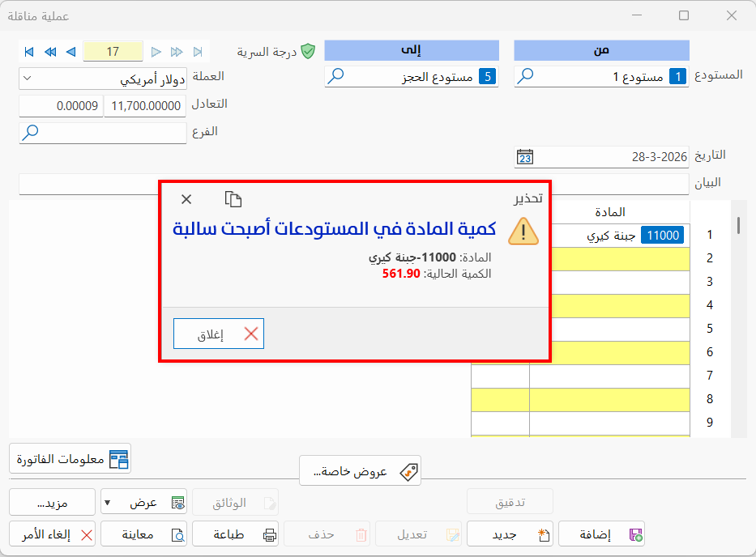Open the date calendar picker icon
The image size is (756, 557).
click(525, 157)
